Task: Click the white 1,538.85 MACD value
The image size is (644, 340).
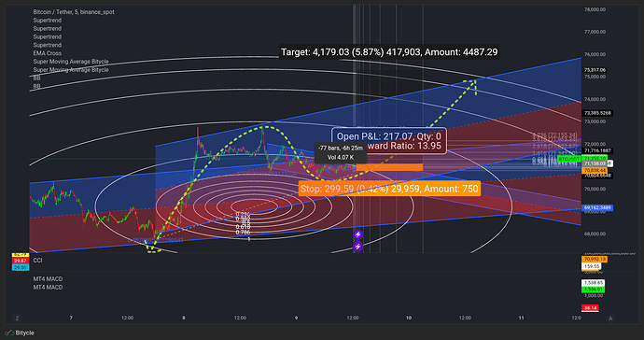Action: coord(593,283)
